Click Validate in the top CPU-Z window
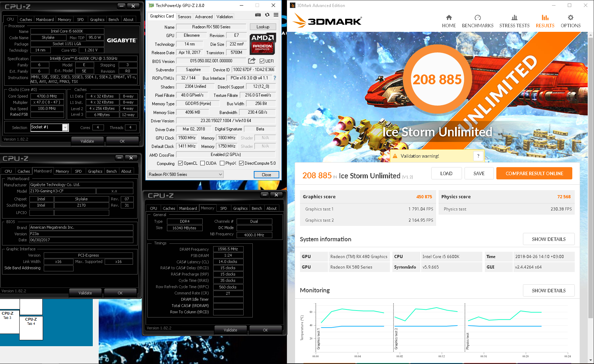 pyautogui.click(x=87, y=141)
